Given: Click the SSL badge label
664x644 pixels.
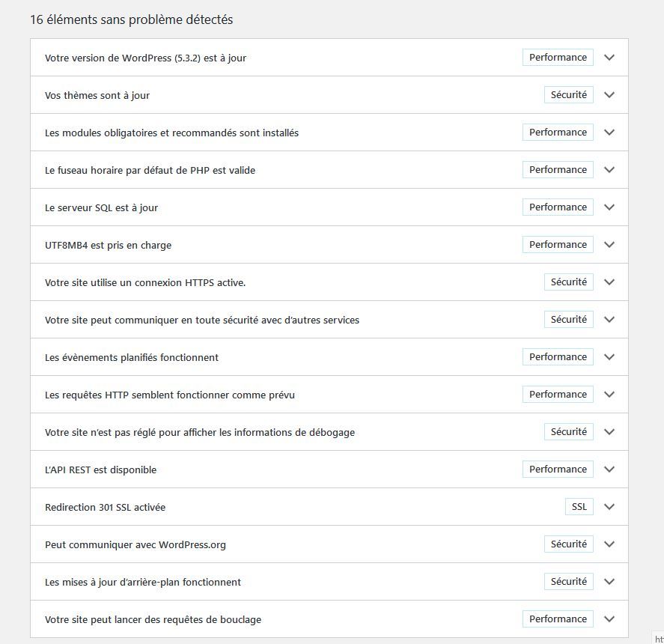Looking at the screenshot, I should pyautogui.click(x=579, y=507).
